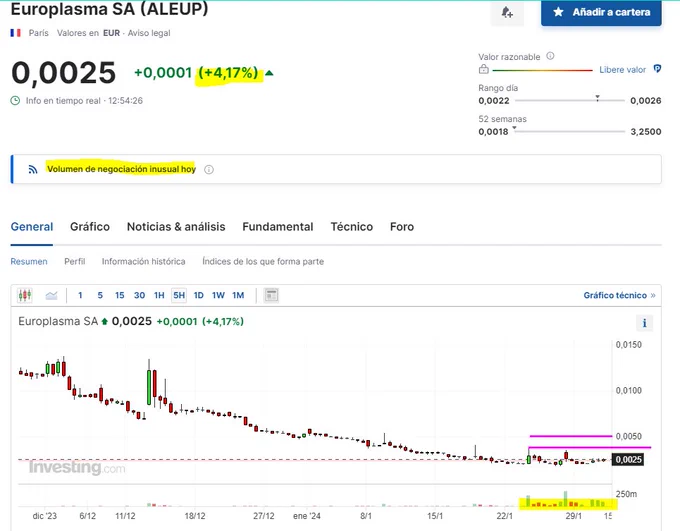Screen dimensions: 680x531
Task: Click the 0,0018 52-week low value
Action: (x=493, y=132)
